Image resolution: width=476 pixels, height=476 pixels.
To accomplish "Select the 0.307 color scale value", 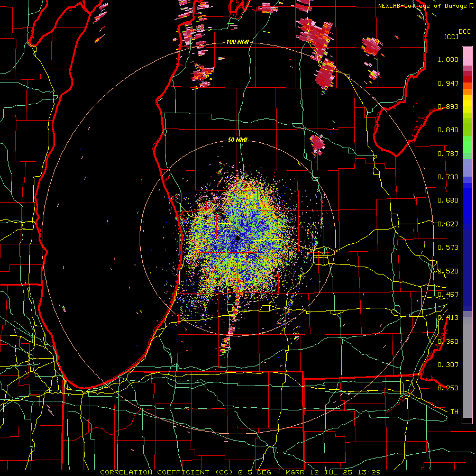I will pos(448,365).
